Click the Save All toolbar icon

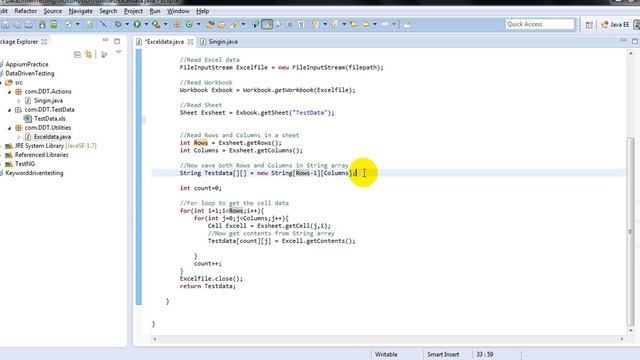pos(17,24)
